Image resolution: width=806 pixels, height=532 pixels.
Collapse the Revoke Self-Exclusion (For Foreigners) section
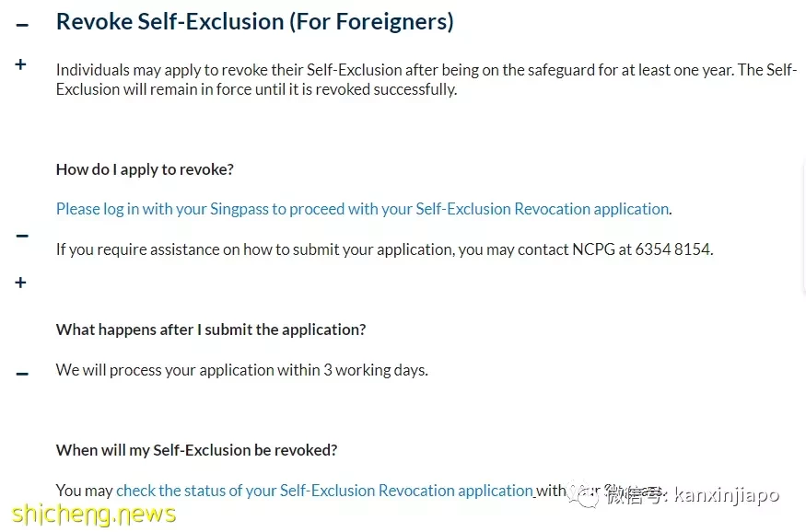[x=22, y=25]
